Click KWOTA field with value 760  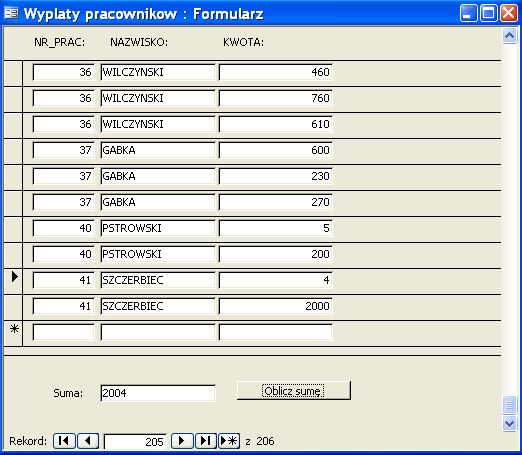click(276, 98)
